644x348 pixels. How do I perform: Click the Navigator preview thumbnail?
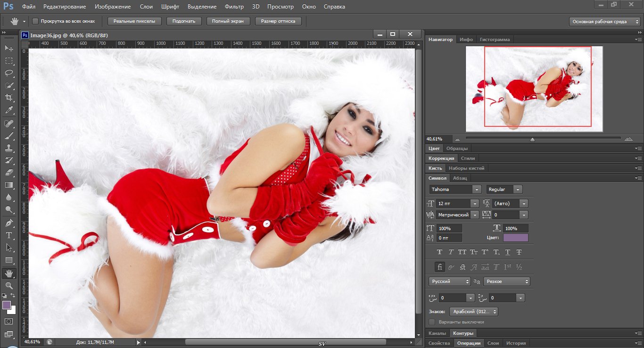tap(534, 89)
